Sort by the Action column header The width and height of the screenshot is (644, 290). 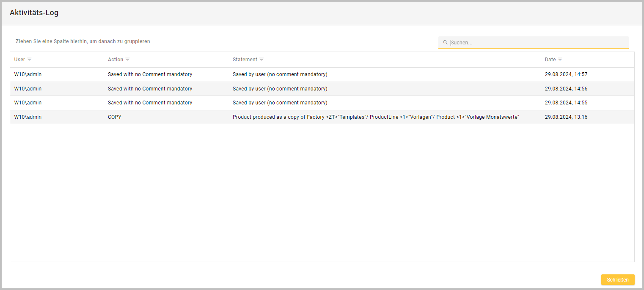(116, 60)
